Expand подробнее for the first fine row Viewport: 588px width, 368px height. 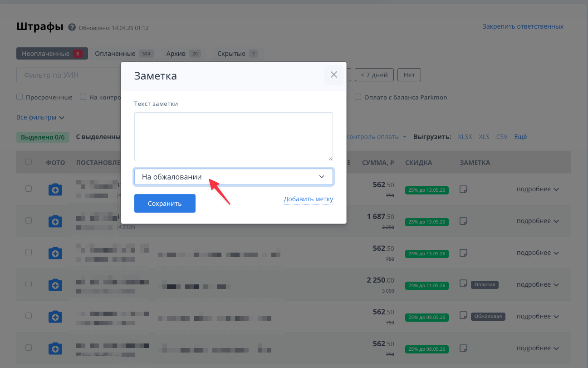pyautogui.click(x=538, y=189)
